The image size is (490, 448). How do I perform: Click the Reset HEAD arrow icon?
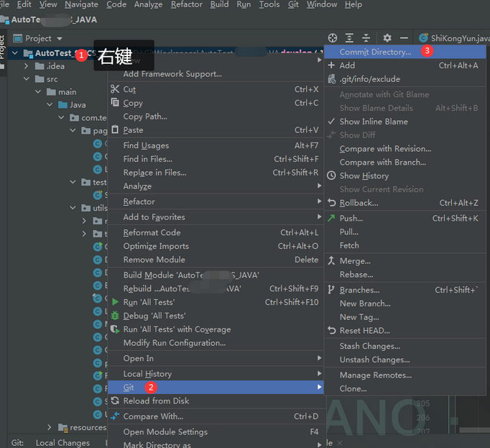point(331,330)
